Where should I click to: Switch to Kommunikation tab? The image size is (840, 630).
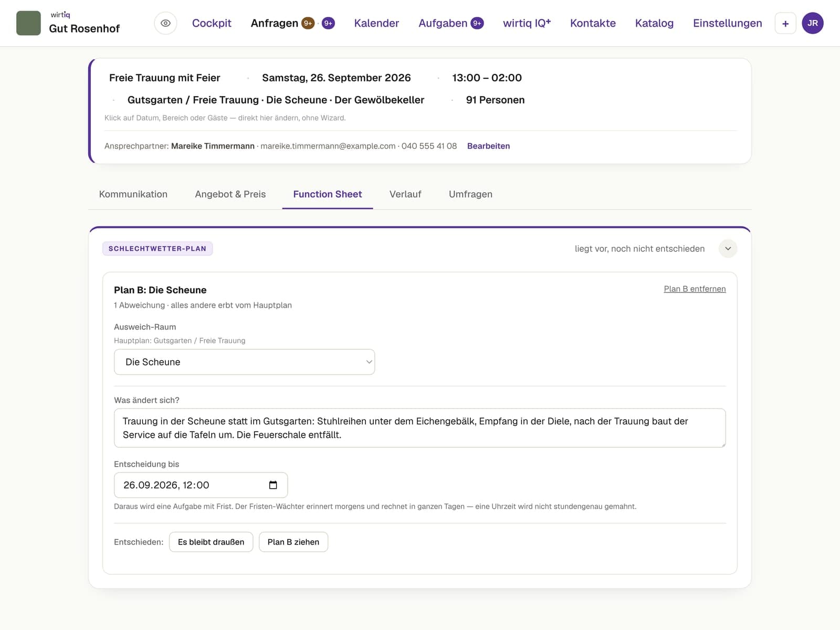(x=133, y=194)
